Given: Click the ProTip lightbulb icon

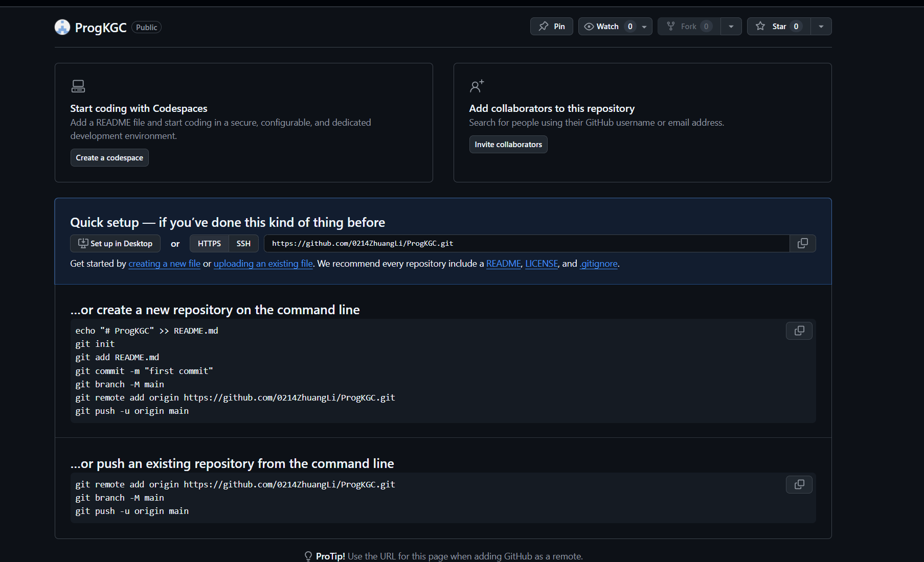Looking at the screenshot, I should pos(308,556).
